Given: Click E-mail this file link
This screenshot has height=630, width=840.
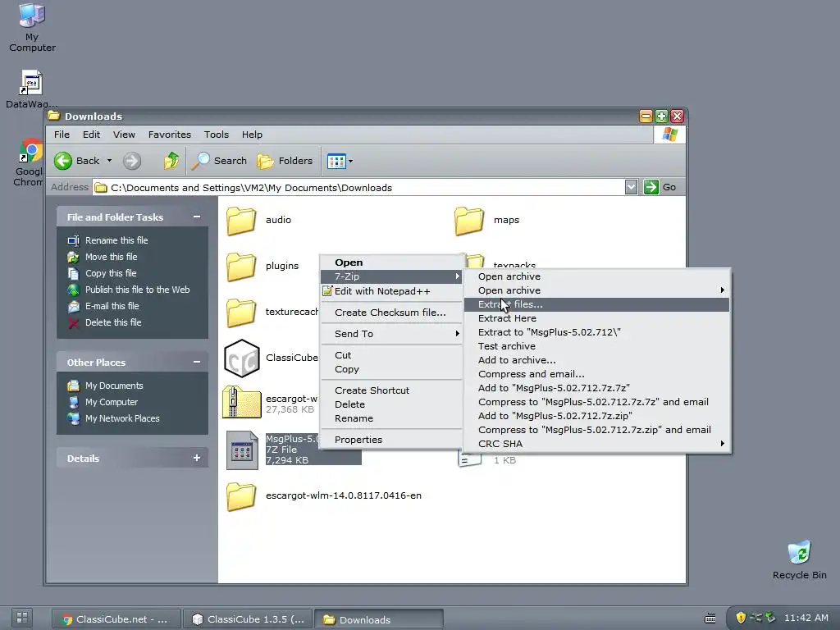Looking at the screenshot, I should [x=112, y=306].
